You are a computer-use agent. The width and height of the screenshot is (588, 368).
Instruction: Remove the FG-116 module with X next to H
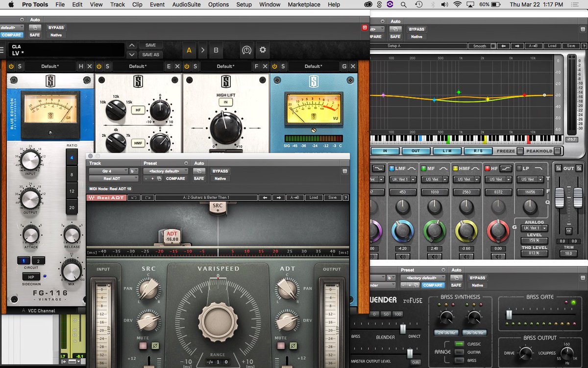[x=90, y=66]
